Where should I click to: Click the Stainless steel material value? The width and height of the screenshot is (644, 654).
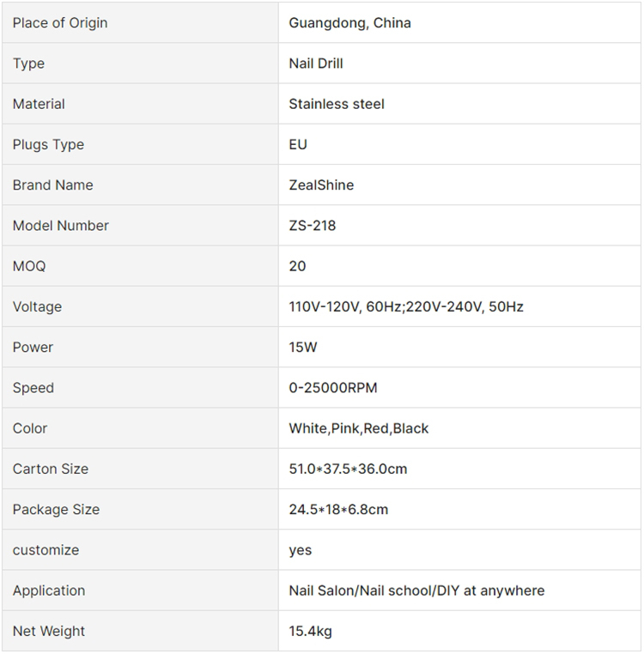tap(337, 104)
